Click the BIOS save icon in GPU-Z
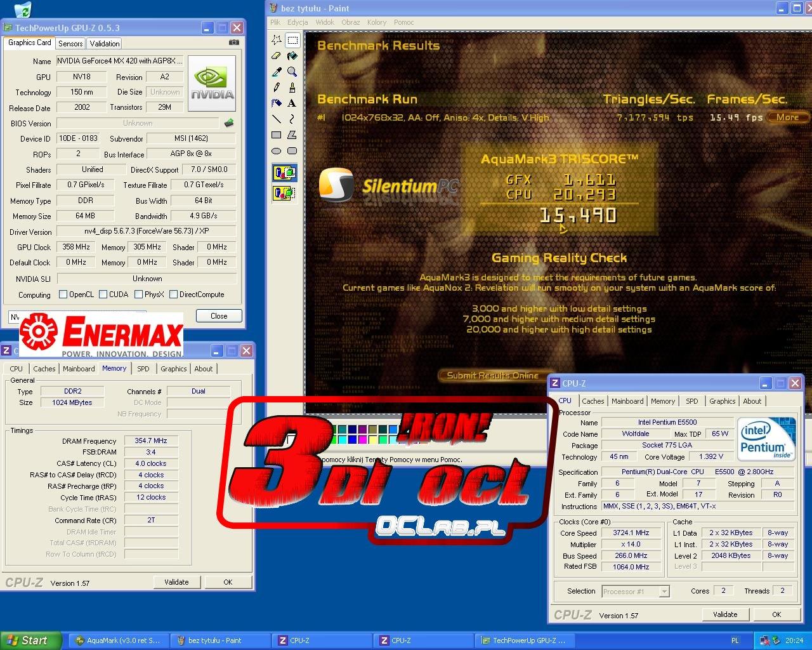Viewport: 812px width, 650px height. [229, 123]
